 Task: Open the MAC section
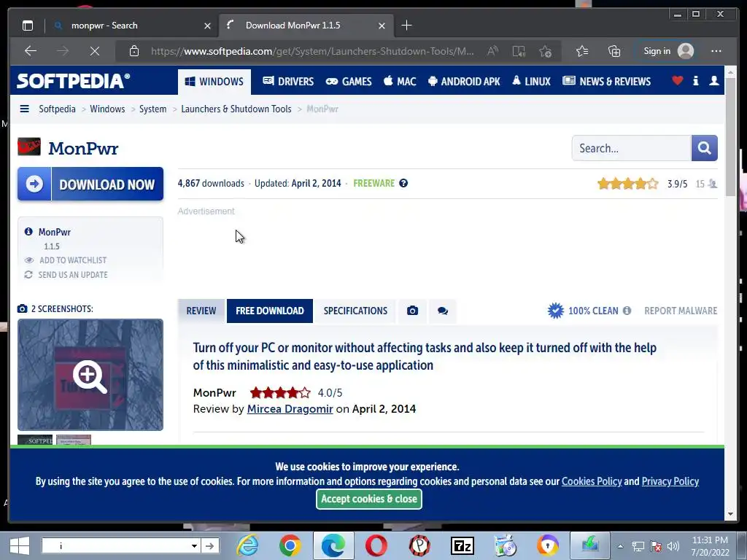(x=400, y=82)
